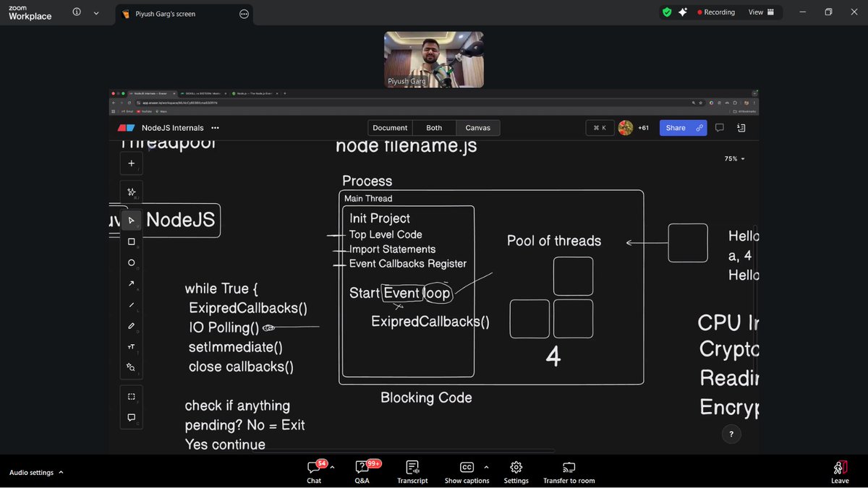The image size is (868, 488).
Task: Click the green encryption shield icon
Action: pyautogui.click(x=667, y=12)
